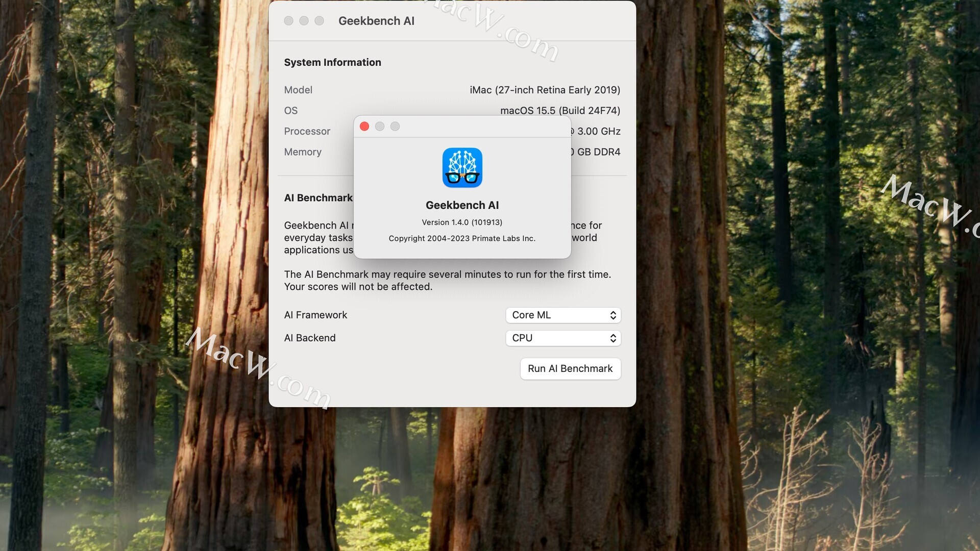Image resolution: width=980 pixels, height=551 pixels.
Task: Click the Geekbench AI main window title
Action: tap(376, 21)
